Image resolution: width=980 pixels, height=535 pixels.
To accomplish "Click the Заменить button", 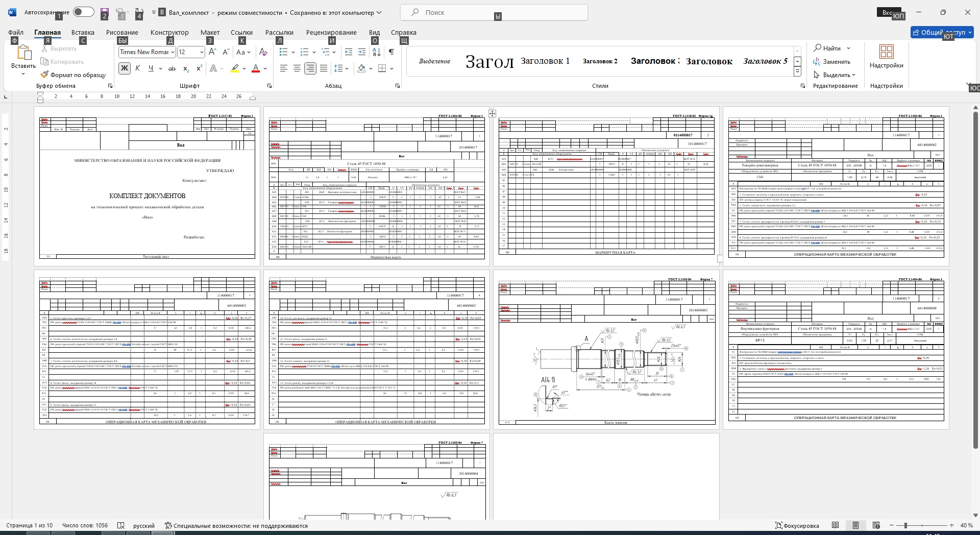I will [832, 62].
